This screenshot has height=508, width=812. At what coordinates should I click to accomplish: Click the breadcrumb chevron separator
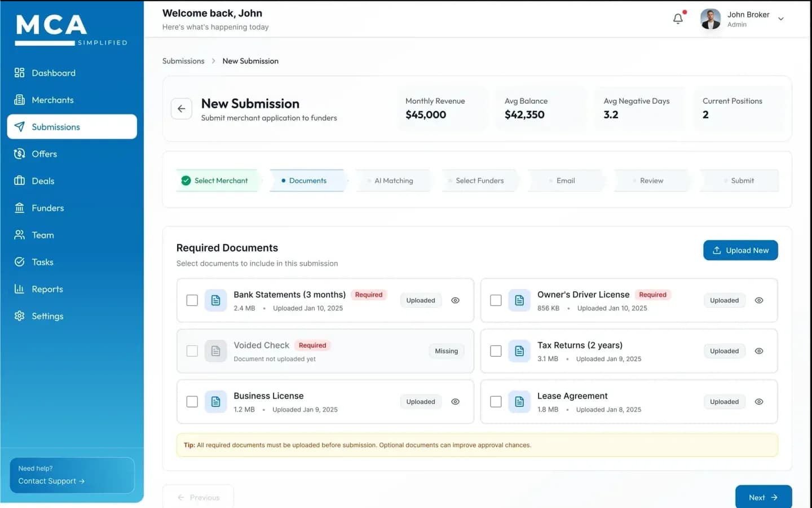(x=214, y=61)
